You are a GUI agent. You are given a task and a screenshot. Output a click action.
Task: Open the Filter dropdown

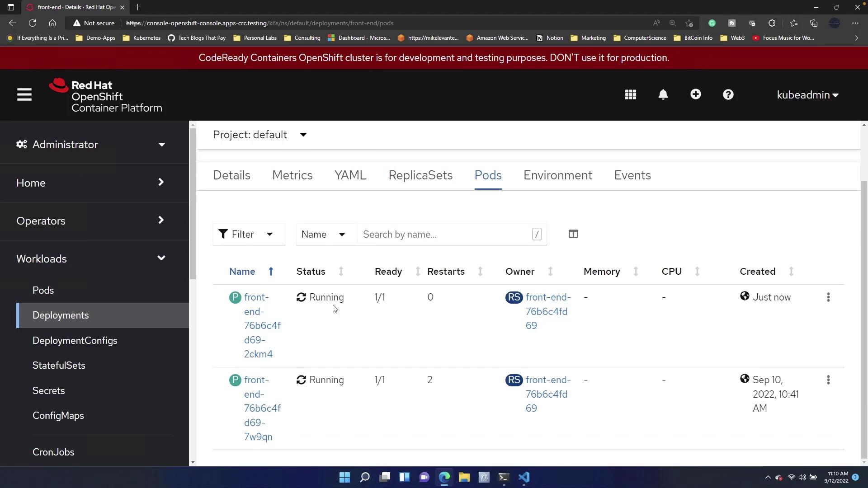click(249, 234)
